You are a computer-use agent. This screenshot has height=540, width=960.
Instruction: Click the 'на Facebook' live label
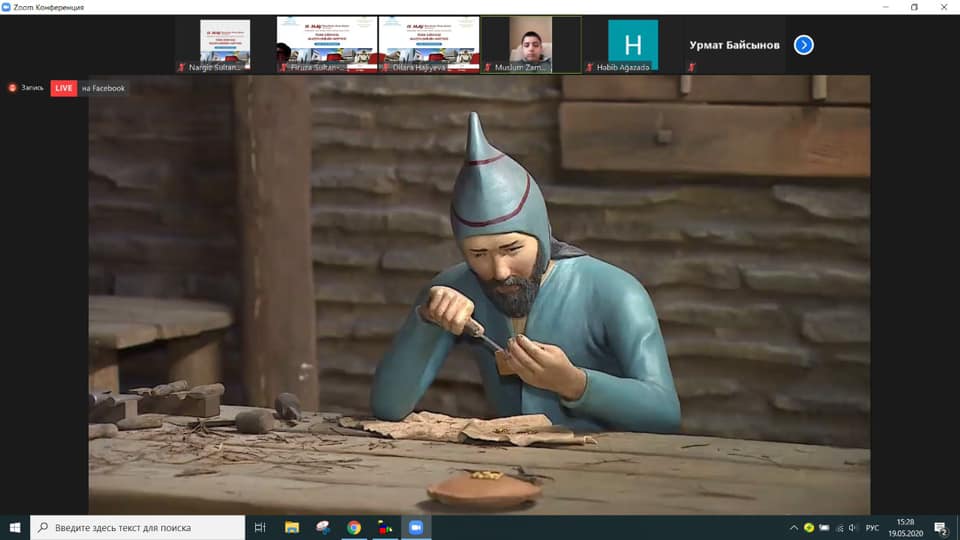coord(103,88)
